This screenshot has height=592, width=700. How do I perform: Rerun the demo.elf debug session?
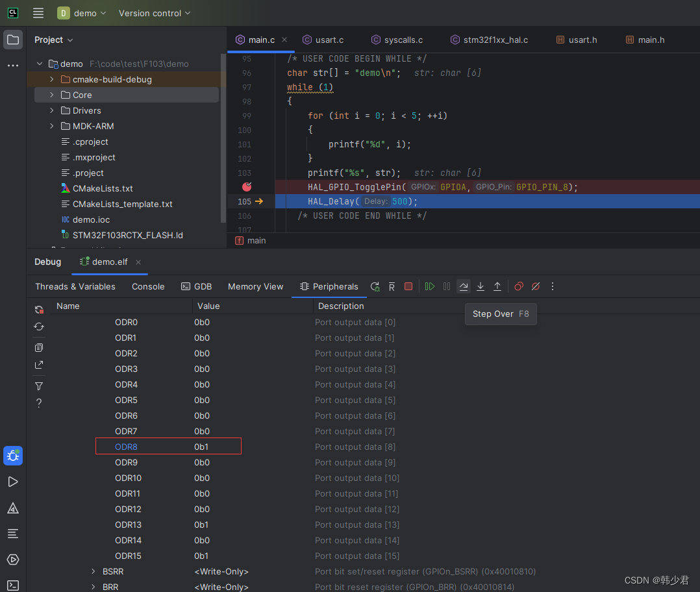(375, 286)
